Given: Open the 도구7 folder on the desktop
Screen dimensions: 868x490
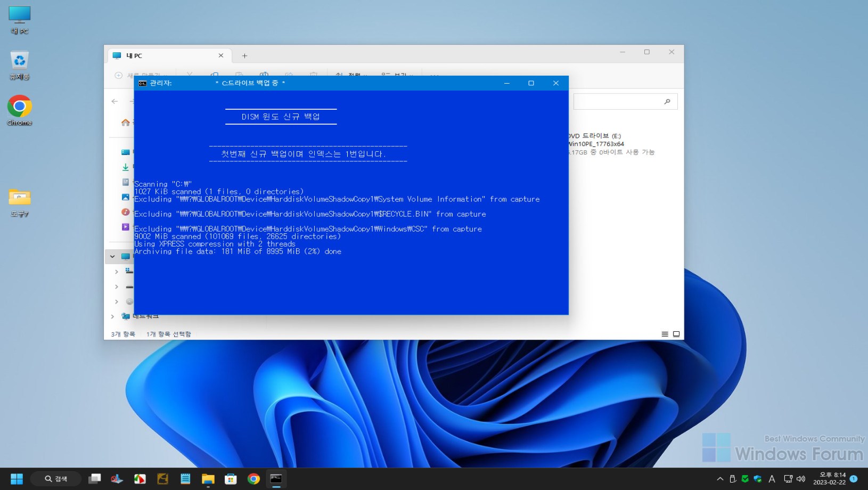Looking at the screenshot, I should coord(19,202).
